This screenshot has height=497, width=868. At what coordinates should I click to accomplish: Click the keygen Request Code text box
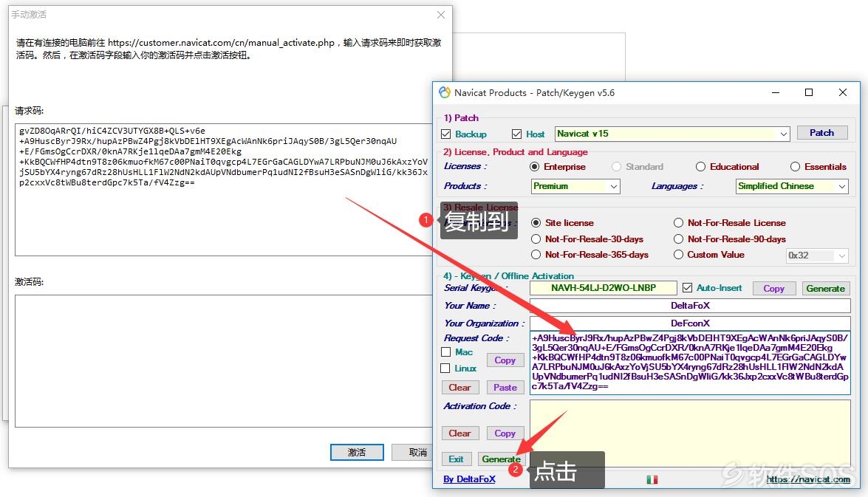pyautogui.click(x=690, y=363)
